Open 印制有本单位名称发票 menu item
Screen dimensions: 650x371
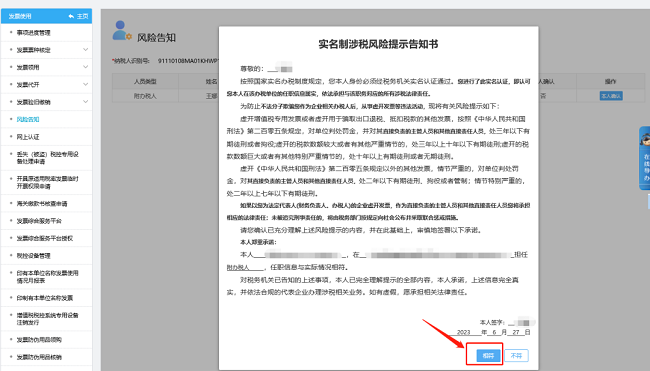click(46, 298)
